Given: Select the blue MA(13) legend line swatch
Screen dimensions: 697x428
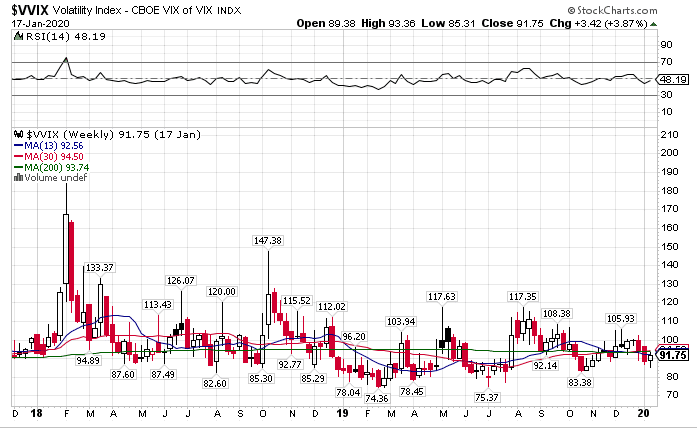Looking at the screenshot, I should 18,145.
